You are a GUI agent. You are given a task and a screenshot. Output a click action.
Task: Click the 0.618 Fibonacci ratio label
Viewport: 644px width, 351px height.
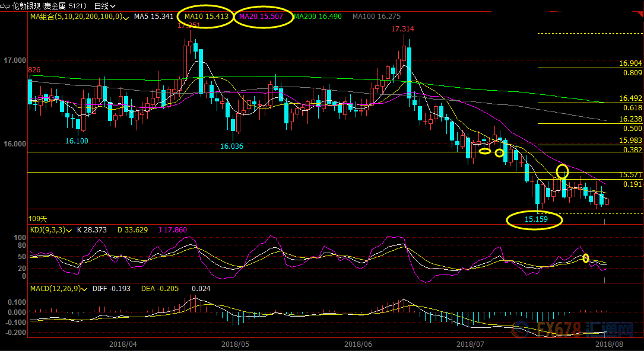[633, 108]
